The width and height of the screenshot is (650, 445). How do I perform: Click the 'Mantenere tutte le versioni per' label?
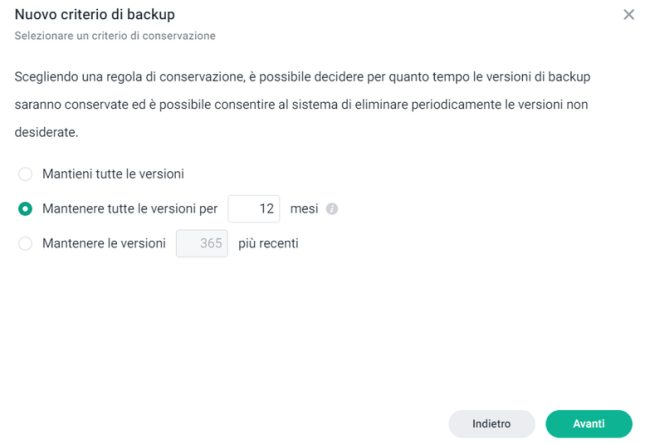pos(130,209)
